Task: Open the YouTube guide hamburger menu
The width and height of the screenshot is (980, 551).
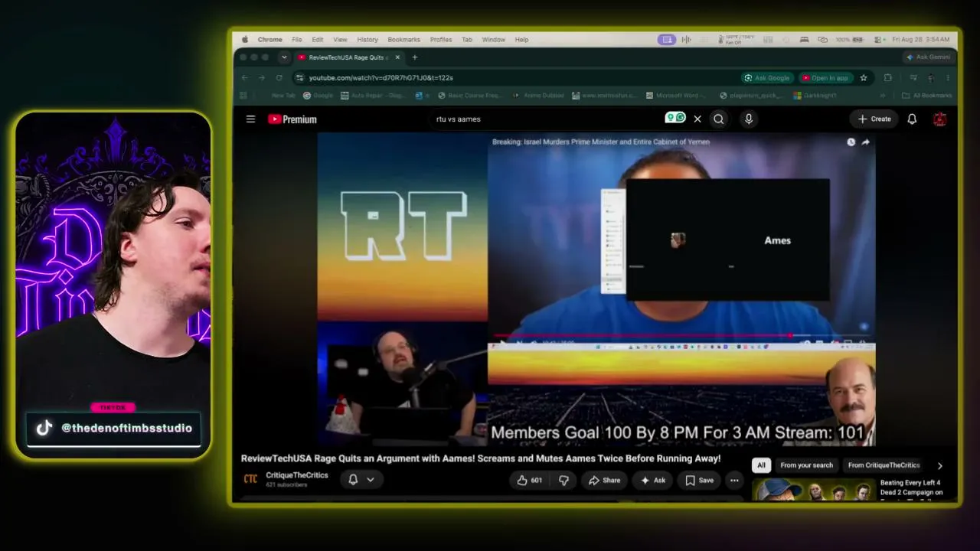Action: [250, 119]
